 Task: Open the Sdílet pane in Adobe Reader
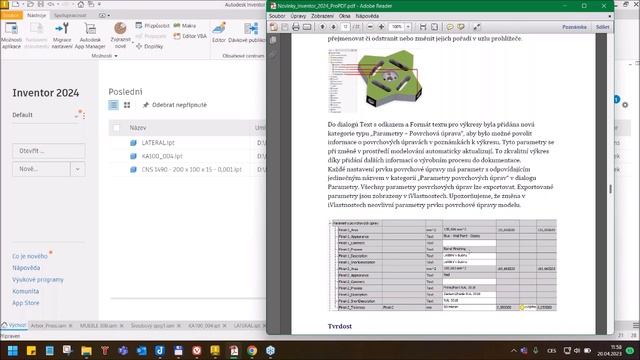[602, 27]
